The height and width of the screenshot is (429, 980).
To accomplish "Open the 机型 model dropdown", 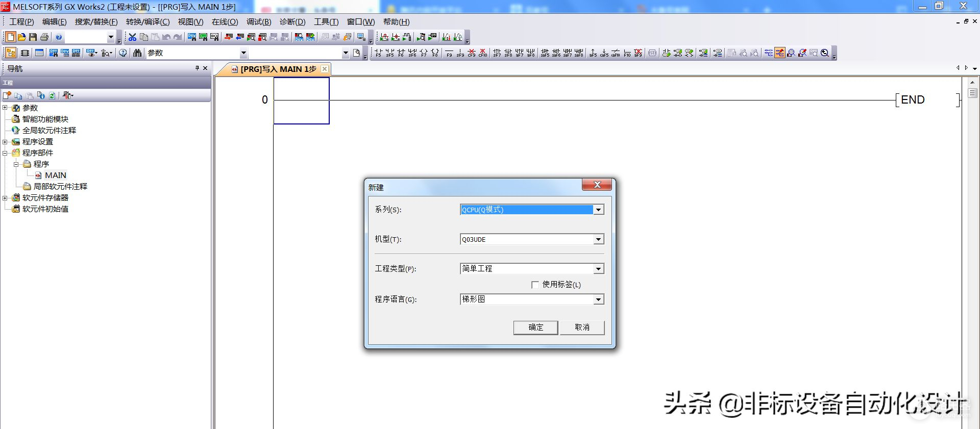I will 598,239.
